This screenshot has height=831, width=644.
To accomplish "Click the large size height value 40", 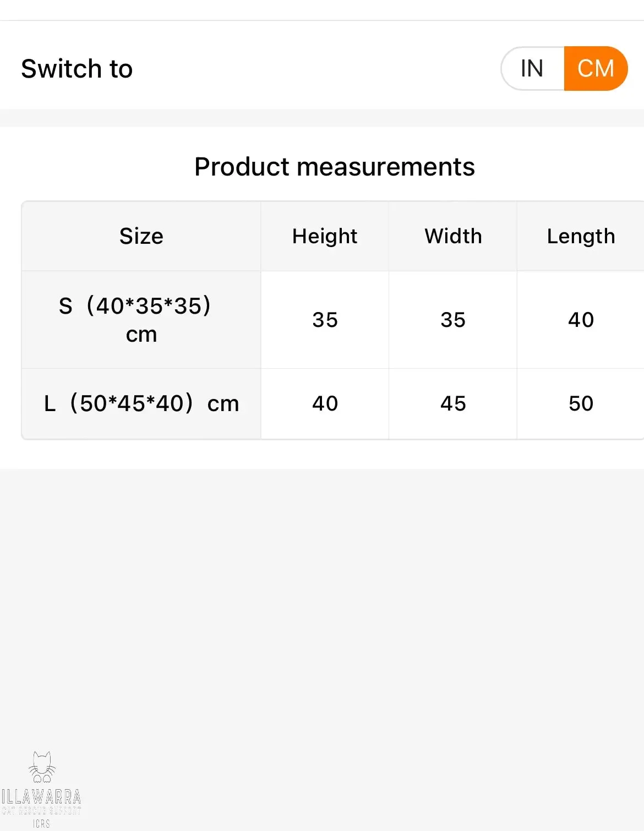I will [x=325, y=403].
